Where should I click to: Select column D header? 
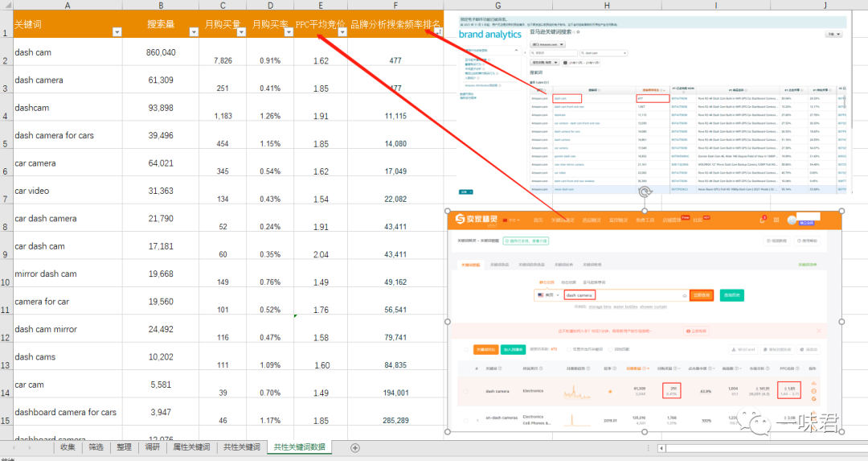(270, 5)
